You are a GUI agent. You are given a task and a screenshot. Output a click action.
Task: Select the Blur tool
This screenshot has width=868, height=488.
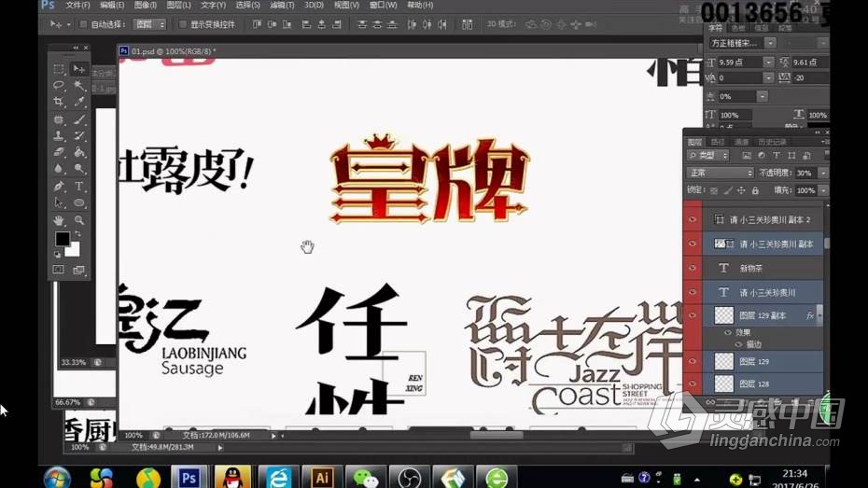pyautogui.click(x=59, y=169)
